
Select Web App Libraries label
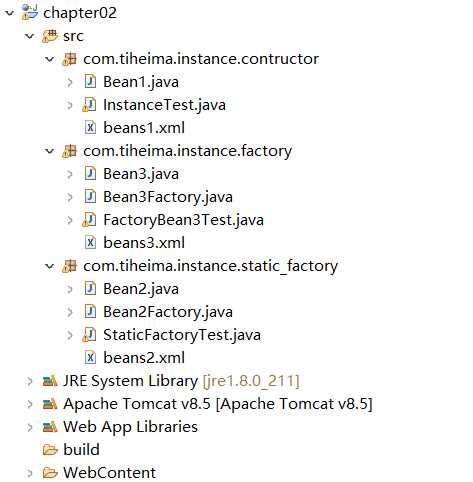131,427
